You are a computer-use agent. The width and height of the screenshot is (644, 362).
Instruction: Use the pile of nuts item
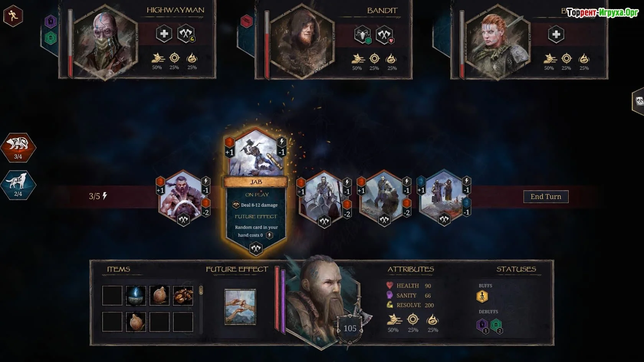coord(183,295)
